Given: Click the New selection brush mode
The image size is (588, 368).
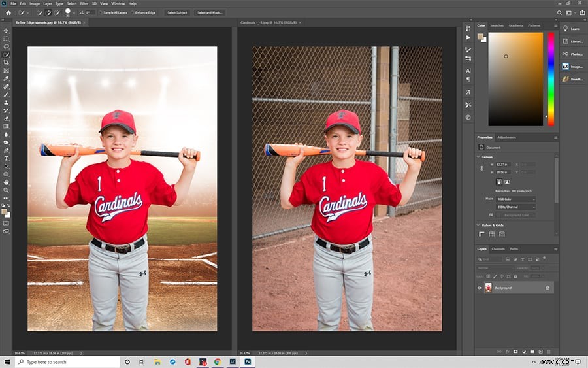Looking at the screenshot, I should [40, 13].
